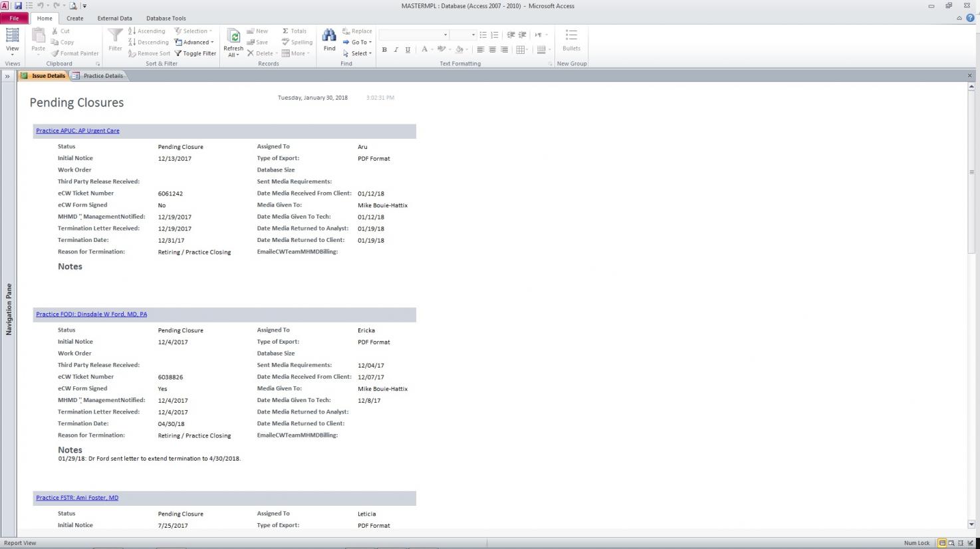Image resolution: width=980 pixels, height=549 pixels.
Task: Open the Go To dropdown
Action: click(356, 43)
